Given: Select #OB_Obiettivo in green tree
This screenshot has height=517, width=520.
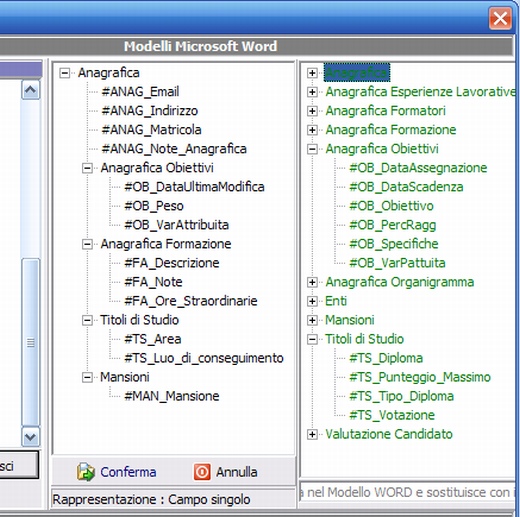Looking at the screenshot, I should (391, 206).
